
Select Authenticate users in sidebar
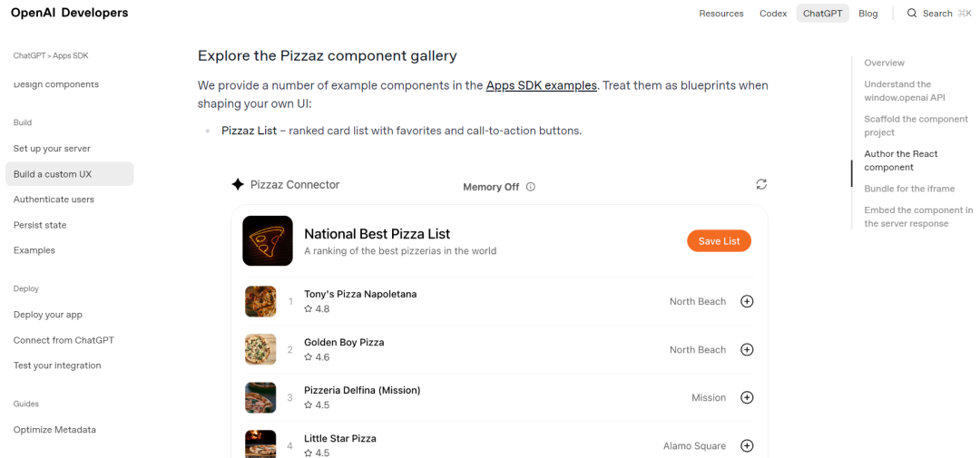[54, 200]
